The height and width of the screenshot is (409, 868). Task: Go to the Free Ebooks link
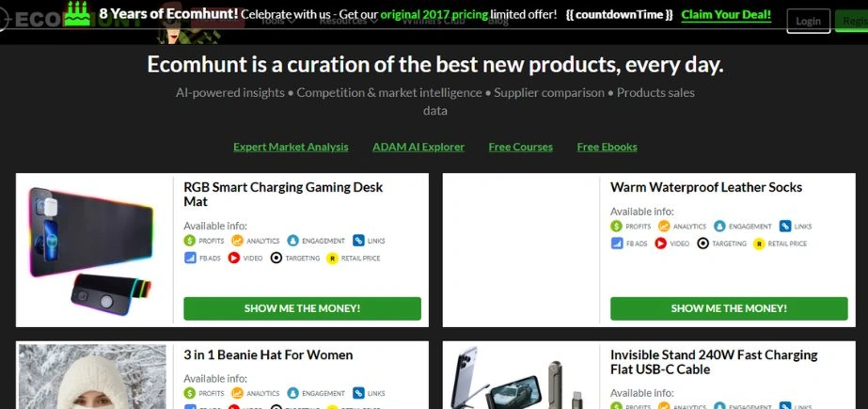607,147
